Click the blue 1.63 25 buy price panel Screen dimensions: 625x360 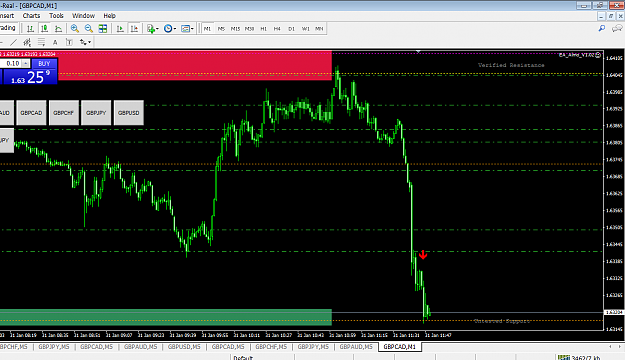coord(30,76)
